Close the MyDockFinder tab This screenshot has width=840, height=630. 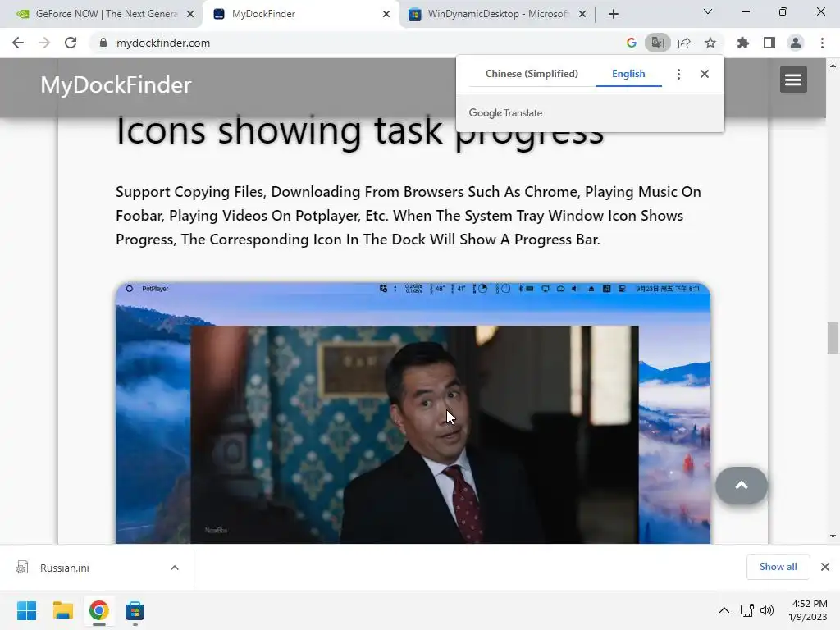(386, 14)
